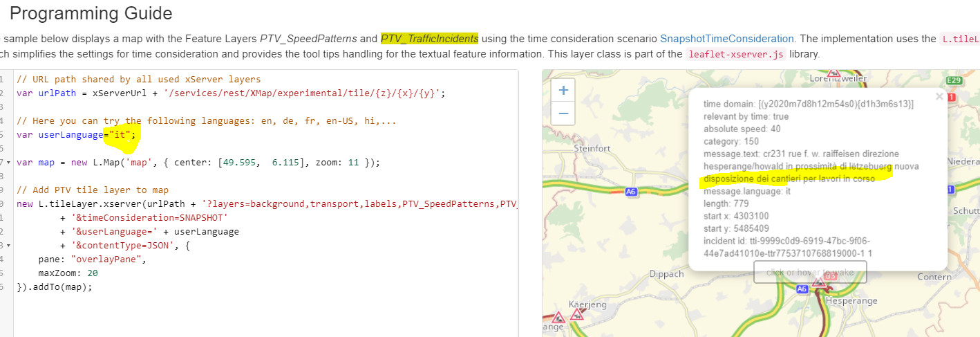Screen dimensions: 980x337
Task: Click the leaflet-xserver.js inline code label
Action: [735, 55]
